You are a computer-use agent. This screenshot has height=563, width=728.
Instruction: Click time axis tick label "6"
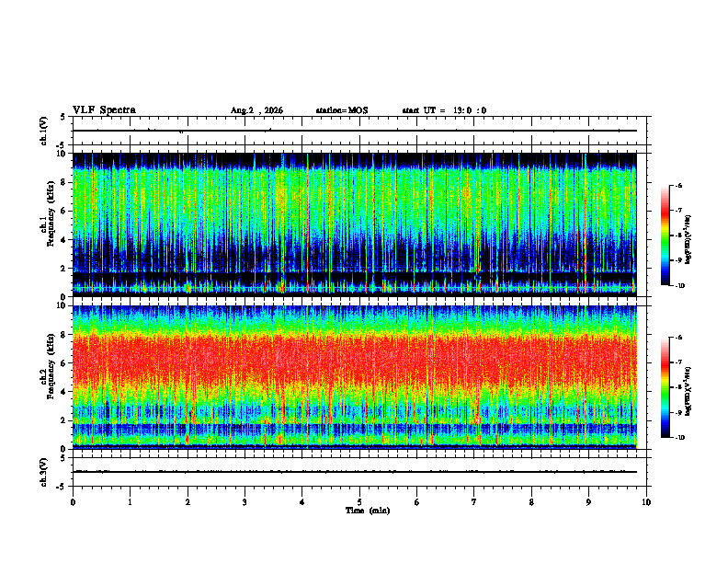[417, 502]
